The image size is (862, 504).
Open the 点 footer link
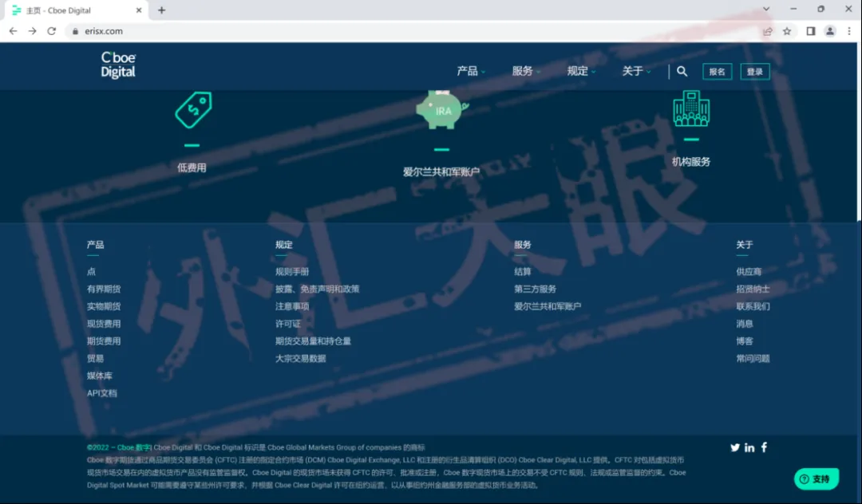(x=91, y=272)
